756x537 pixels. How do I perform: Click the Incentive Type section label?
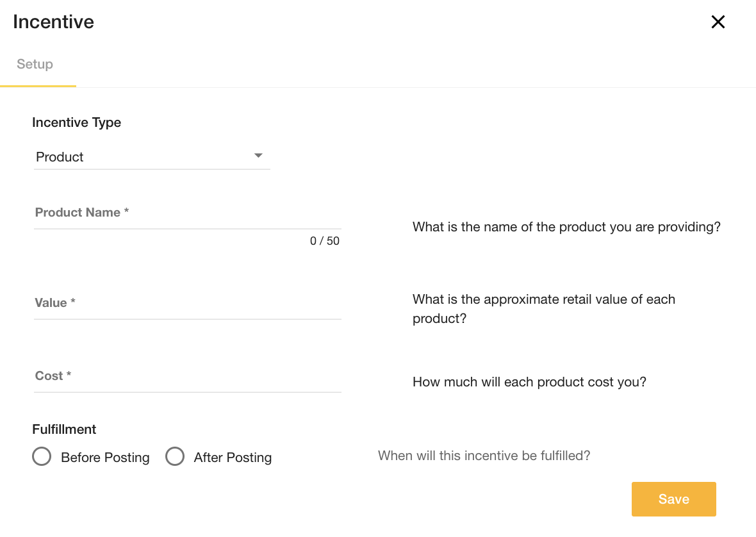click(x=76, y=122)
